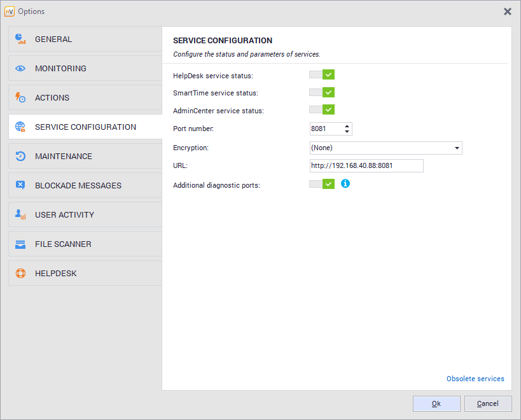Click the Actions lightning bolt icon
The width and height of the screenshot is (521, 420).
(x=20, y=98)
